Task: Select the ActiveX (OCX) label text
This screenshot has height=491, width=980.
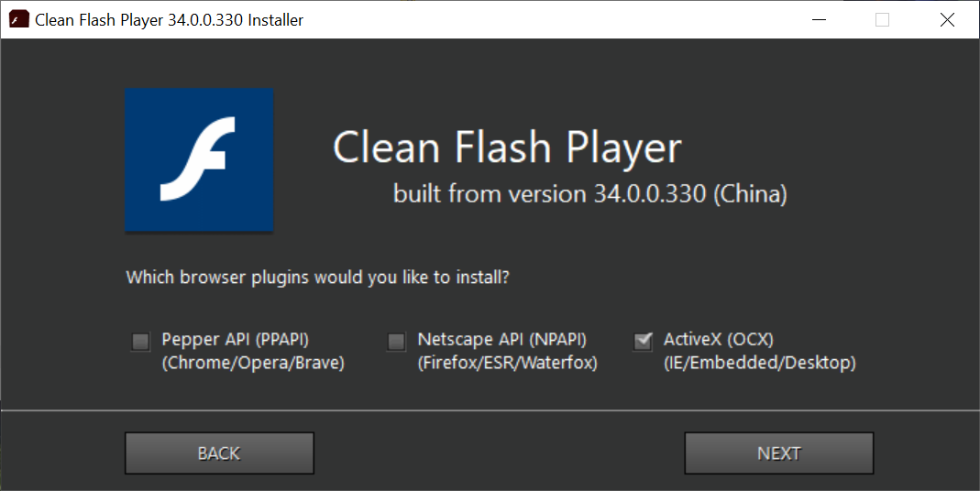Action: click(718, 339)
